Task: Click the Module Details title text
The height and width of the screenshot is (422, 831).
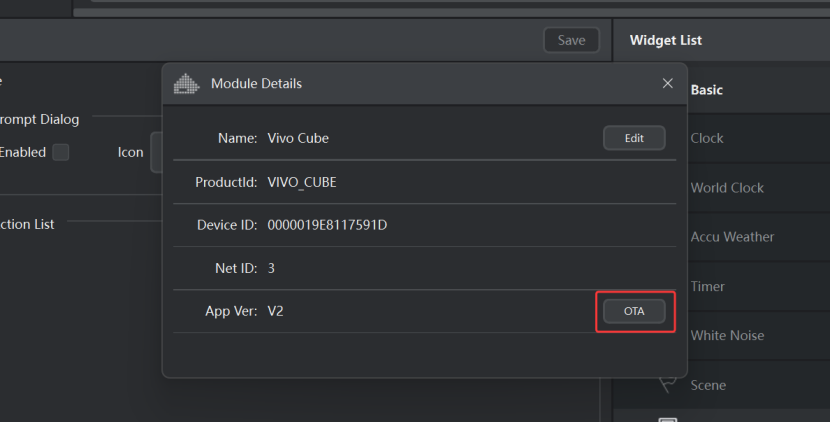Action: [x=257, y=84]
